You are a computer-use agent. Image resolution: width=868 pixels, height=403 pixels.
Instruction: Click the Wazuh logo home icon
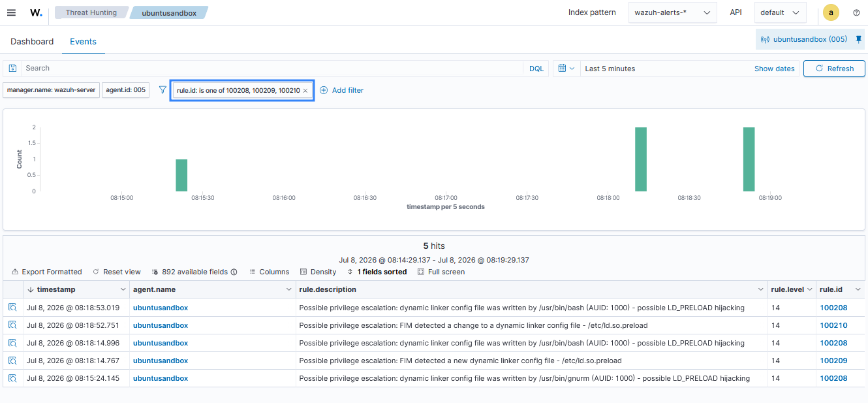[37, 12]
